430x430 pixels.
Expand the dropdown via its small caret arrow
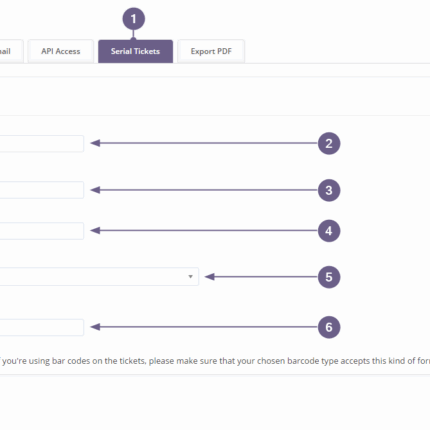tap(190, 276)
